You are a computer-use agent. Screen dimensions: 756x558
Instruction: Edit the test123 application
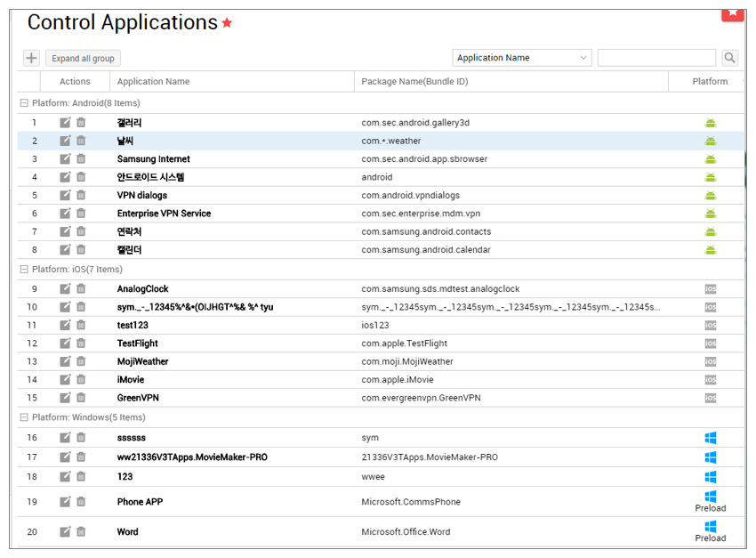(65, 325)
